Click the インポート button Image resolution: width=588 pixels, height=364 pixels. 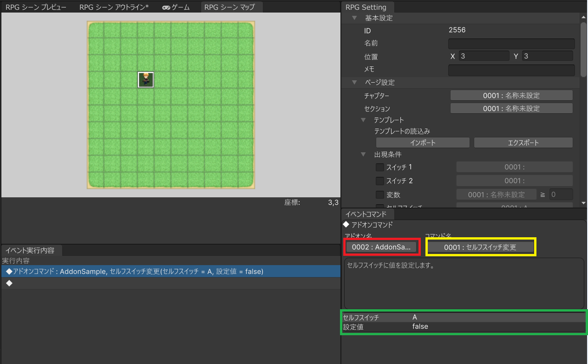[x=423, y=143]
